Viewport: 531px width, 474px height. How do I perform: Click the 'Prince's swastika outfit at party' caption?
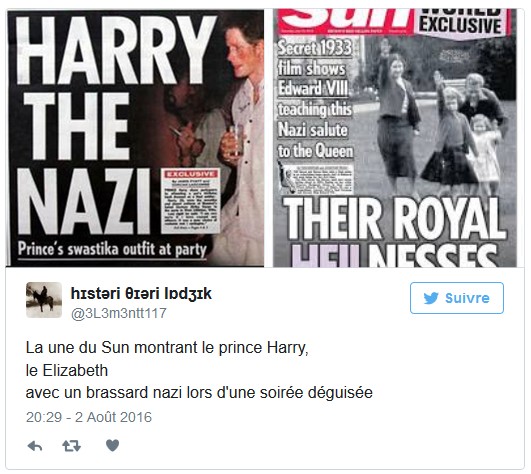click(x=112, y=250)
